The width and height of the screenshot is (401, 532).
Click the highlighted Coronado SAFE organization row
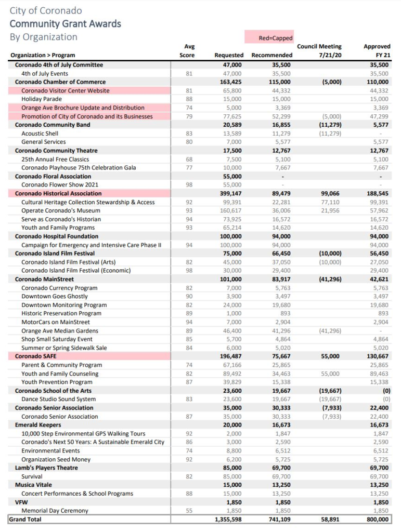(x=36, y=356)
